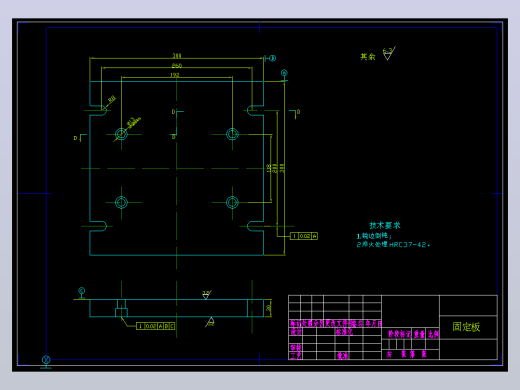The image size is (520, 390).
Task: Click the roughness symbol beside 其余
Action: point(388,53)
